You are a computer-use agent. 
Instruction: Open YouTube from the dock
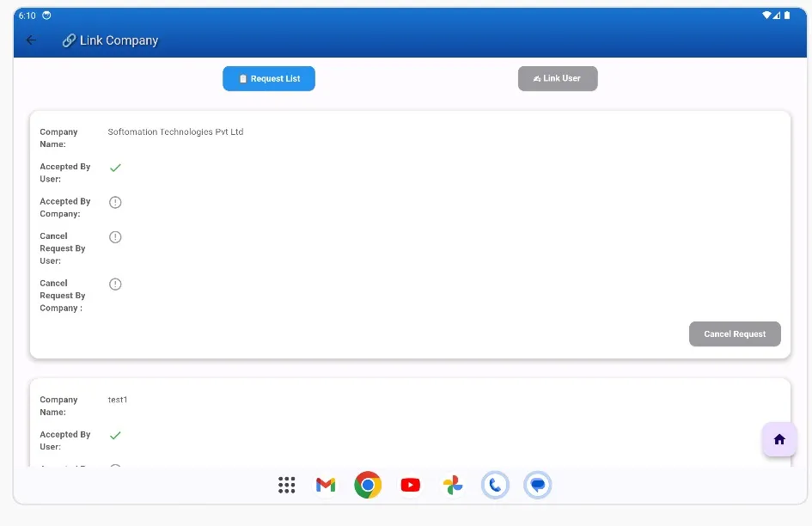pyautogui.click(x=410, y=485)
